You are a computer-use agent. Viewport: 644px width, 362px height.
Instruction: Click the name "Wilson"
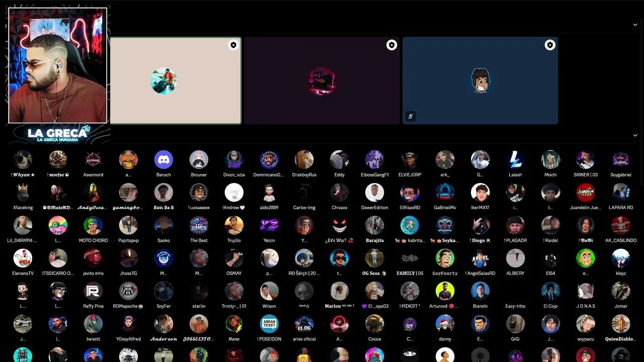pyautogui.click(x=269, y=306)
